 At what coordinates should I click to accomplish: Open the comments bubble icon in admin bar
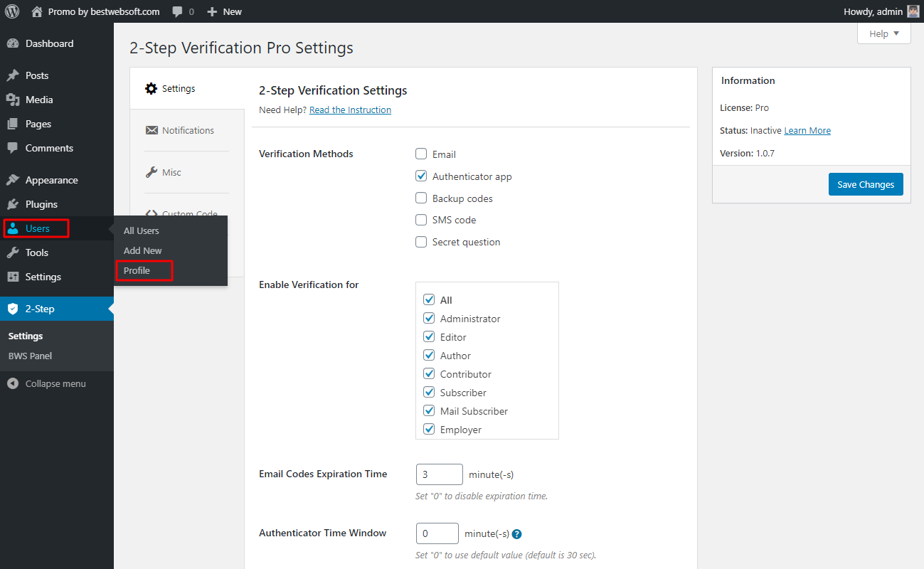177,12
